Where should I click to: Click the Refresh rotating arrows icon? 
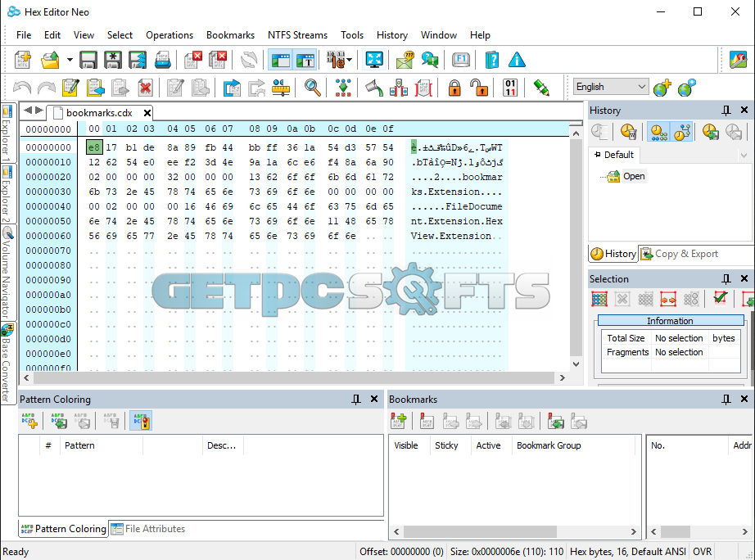click(249, 61)
